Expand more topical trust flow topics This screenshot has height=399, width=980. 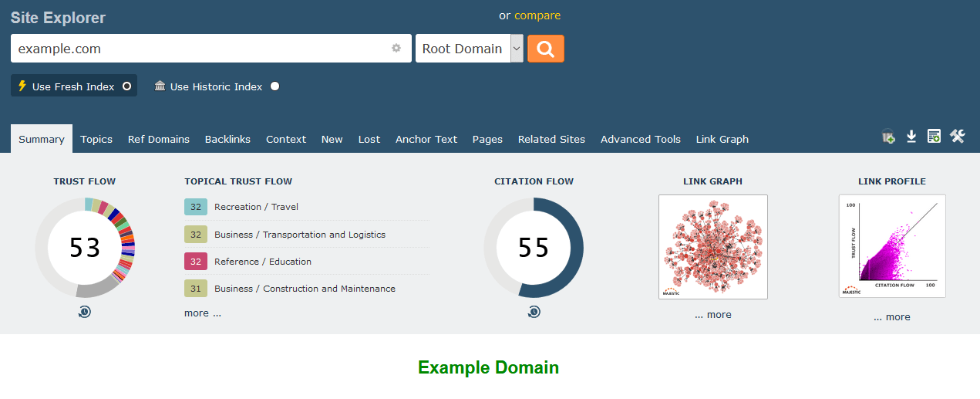pyautogui.click(x=202, y=313)
